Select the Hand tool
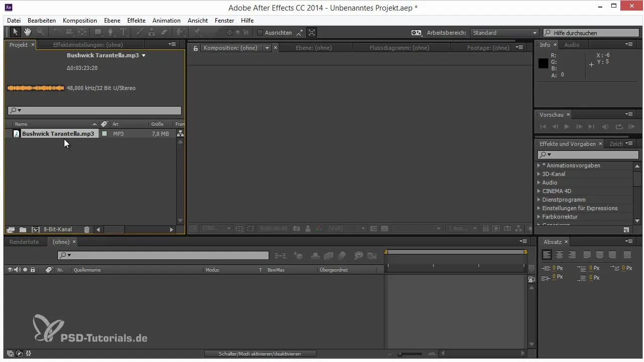644x362 pixels. 28,32
